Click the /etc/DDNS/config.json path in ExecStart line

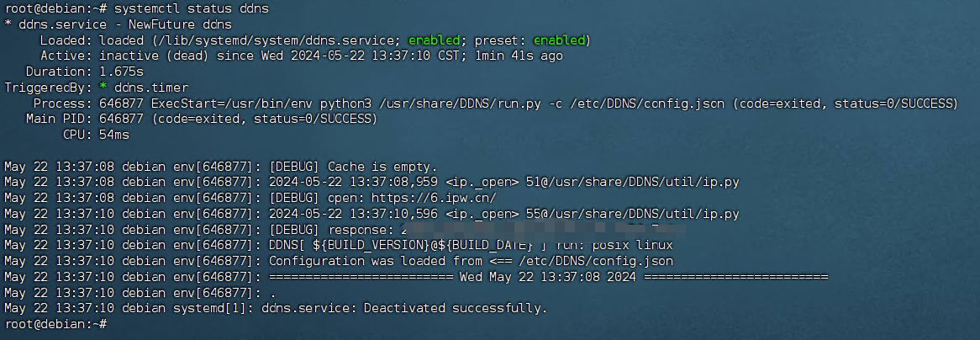[x=646, y=104]
